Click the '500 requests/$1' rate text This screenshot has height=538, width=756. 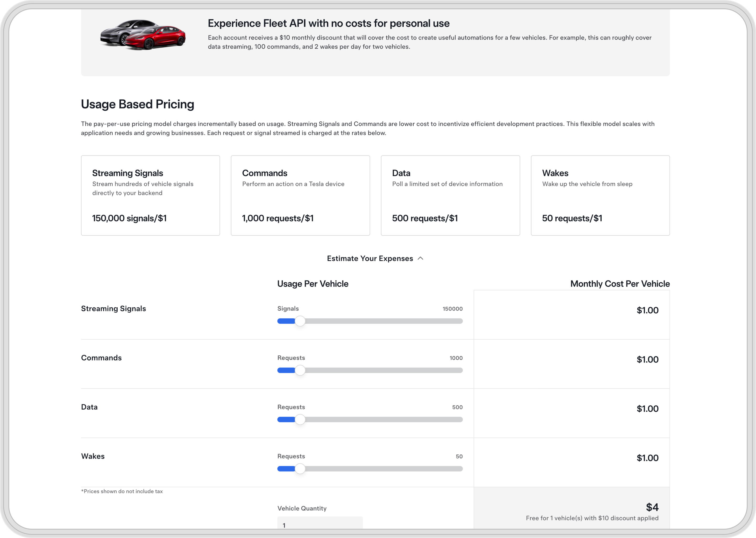tap(425, 218)
